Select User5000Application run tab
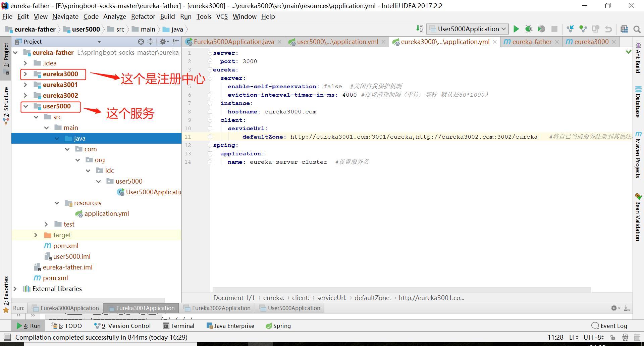This screenshot has width=644, height=346. (x=290, y=308)
